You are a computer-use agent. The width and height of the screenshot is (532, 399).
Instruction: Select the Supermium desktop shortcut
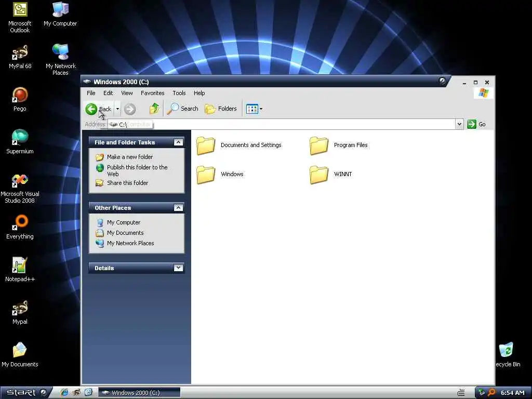(x=20, y=142)
